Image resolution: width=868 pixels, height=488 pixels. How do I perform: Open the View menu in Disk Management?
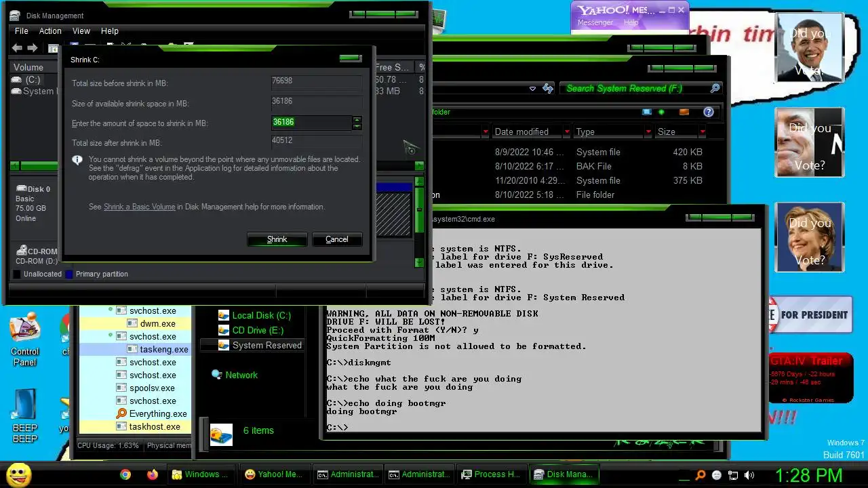[x=81, y=31]
